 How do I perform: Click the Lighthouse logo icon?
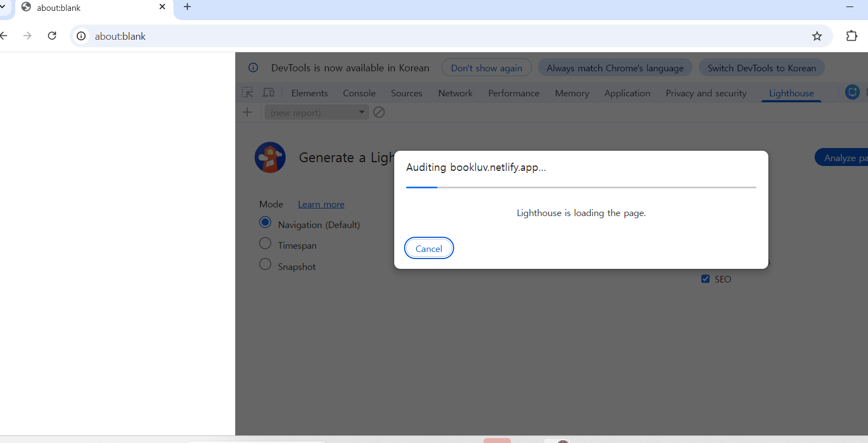coord(270,157)
